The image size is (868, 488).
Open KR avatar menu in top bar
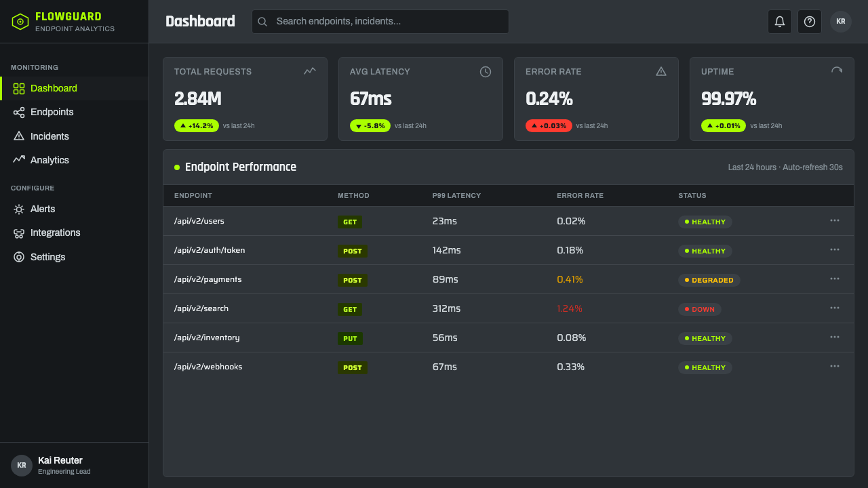[841, 22]
